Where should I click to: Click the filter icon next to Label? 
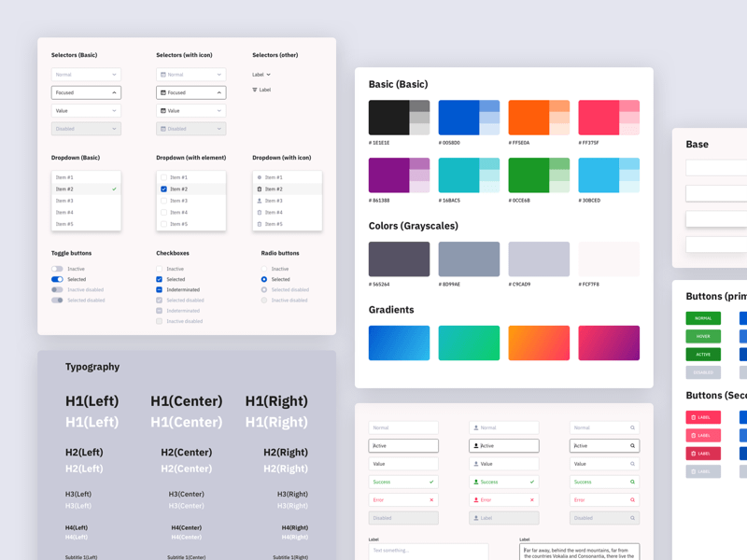255,90
